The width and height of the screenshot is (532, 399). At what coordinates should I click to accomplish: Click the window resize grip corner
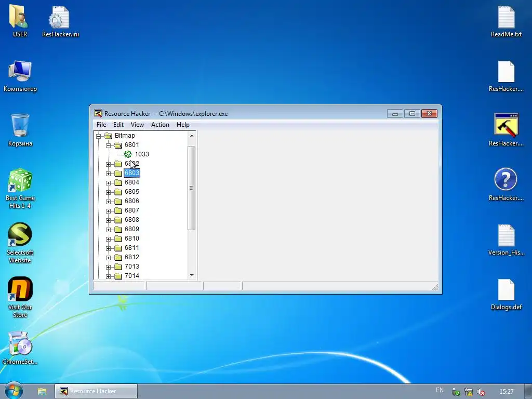[x=435, y=287]
